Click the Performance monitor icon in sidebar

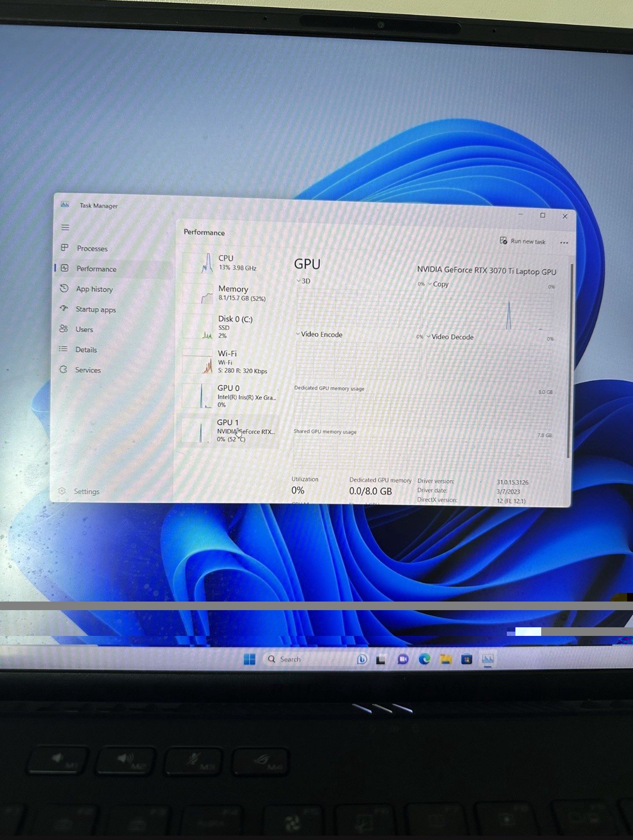(x=65, y=268)
